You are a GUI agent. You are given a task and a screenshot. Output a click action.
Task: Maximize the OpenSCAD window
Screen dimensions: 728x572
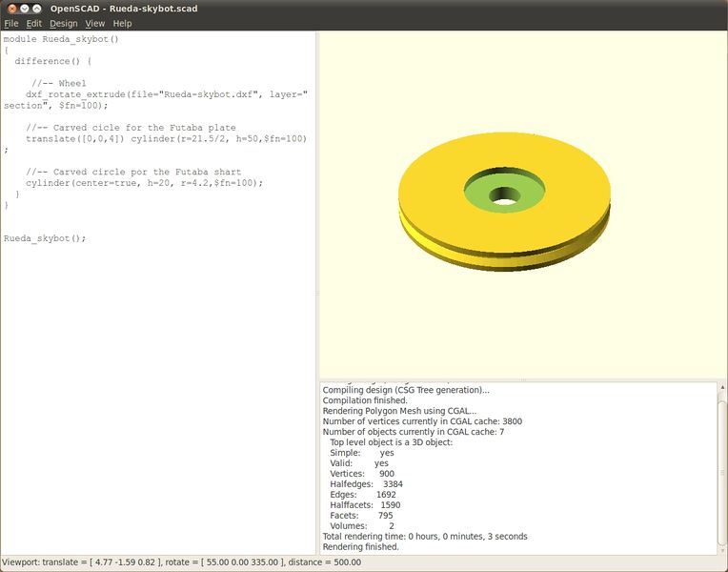38,8
